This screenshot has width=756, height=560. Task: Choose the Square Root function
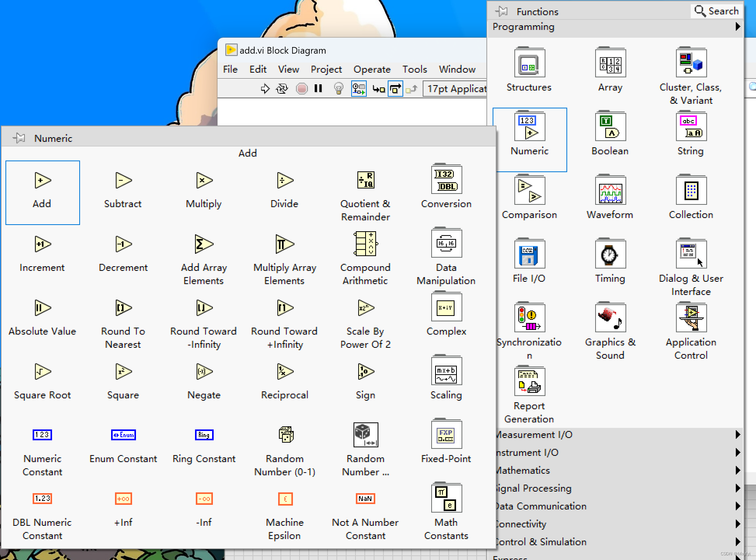point(42,372)
